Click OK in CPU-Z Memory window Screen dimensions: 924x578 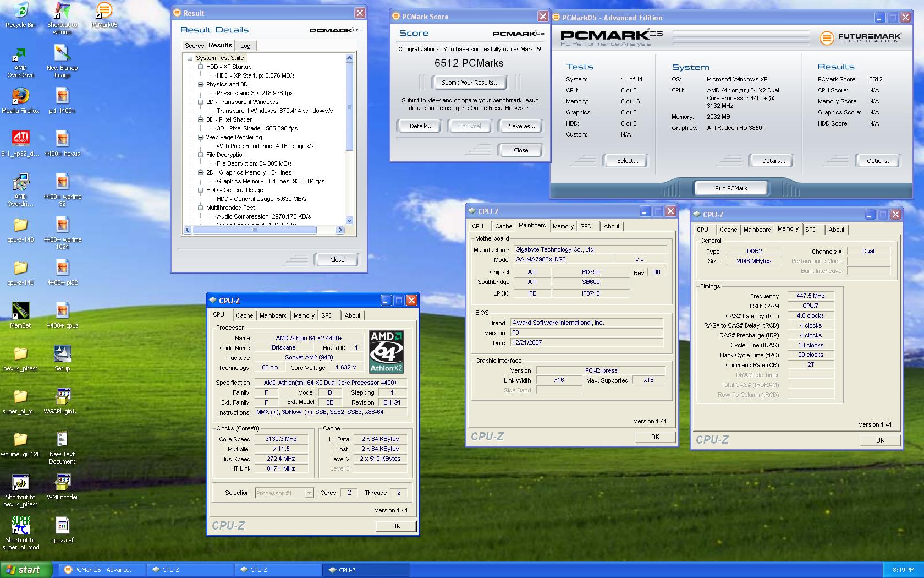point(880,440)
